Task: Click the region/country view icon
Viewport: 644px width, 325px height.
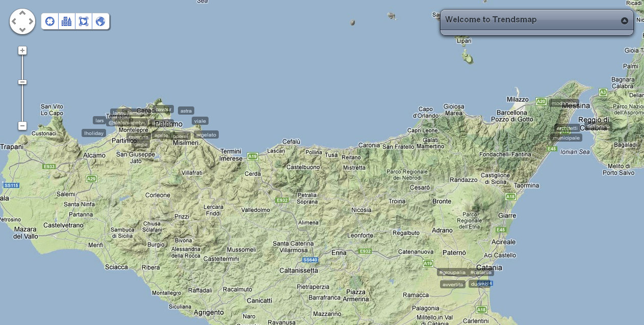Action: click(84, 21)
